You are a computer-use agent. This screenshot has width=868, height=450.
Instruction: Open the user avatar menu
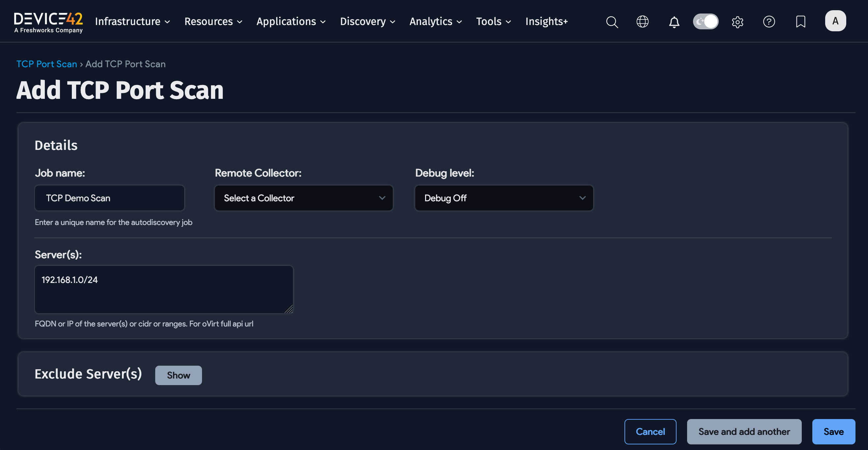pyautogui.click(x=835, y=20)
